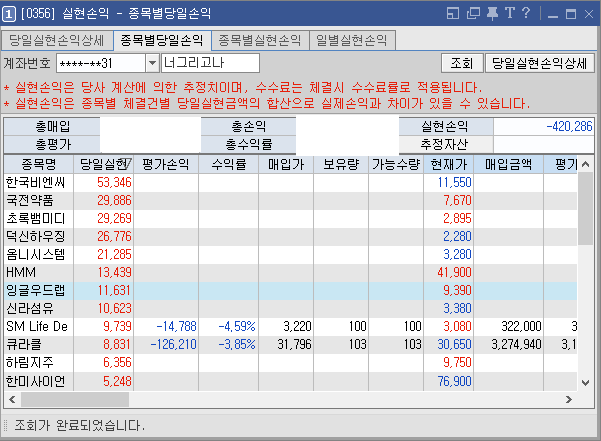
Task: Maximize the 실현손익 window
Action: point(571,15)
